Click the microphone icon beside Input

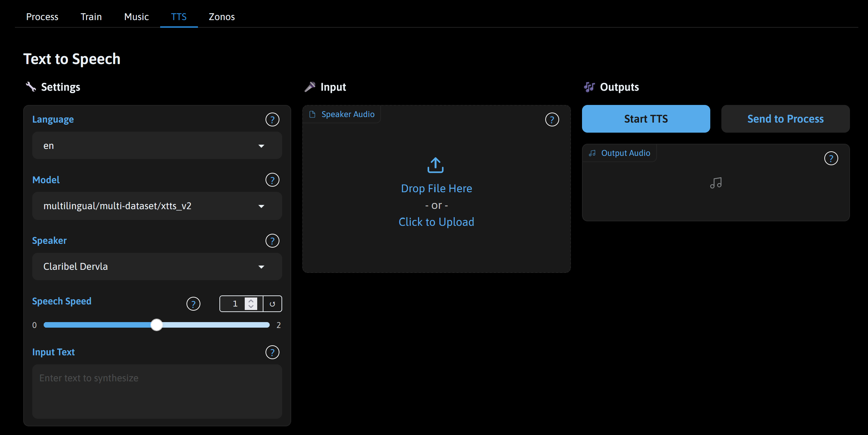pyautogui.click(x=311, y=87)
